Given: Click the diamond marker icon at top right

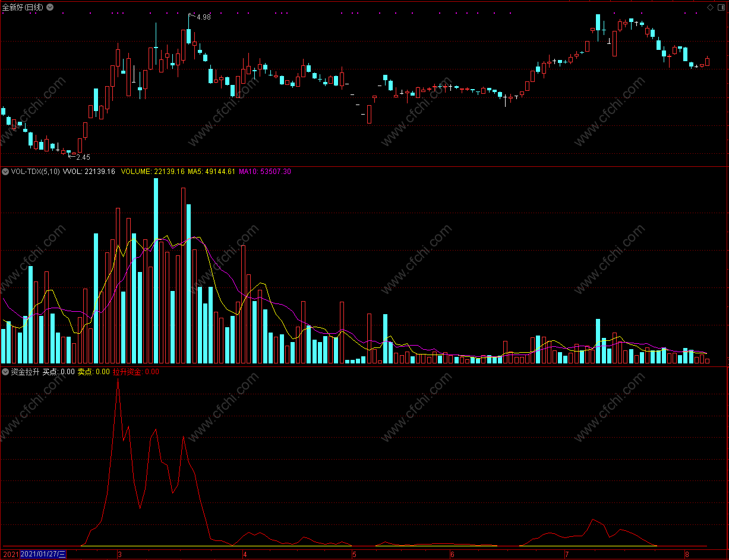Looking at the screenshot, I should (x=711, y=7).
